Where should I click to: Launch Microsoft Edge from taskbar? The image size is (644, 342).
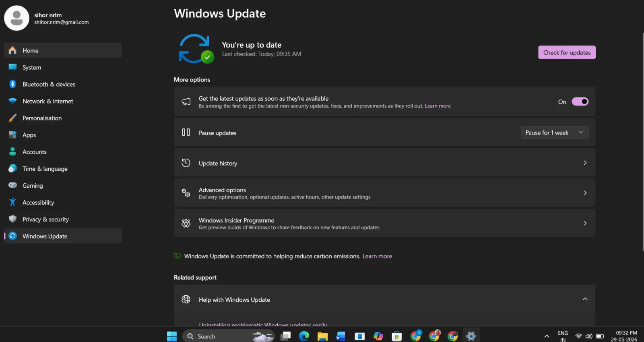304,336
